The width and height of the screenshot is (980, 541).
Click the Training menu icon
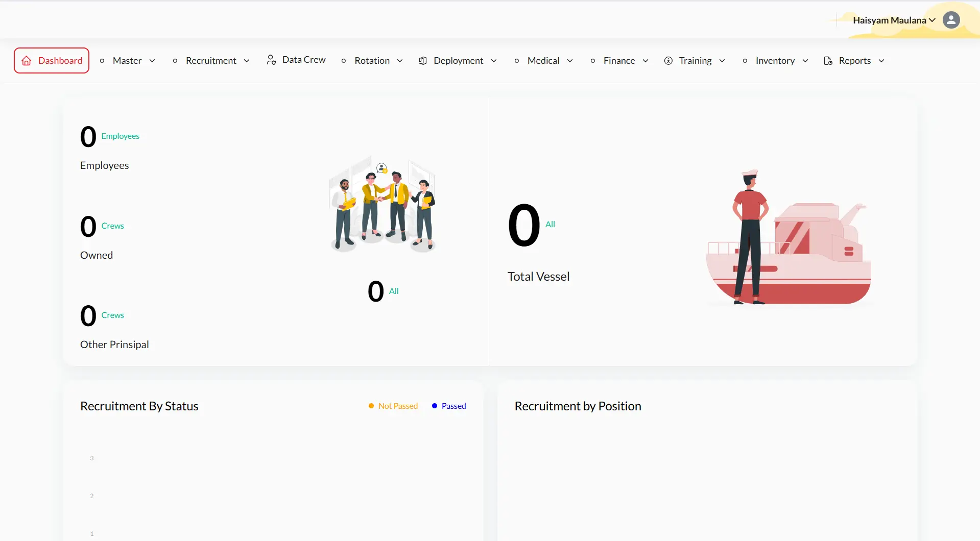point(668,61)
